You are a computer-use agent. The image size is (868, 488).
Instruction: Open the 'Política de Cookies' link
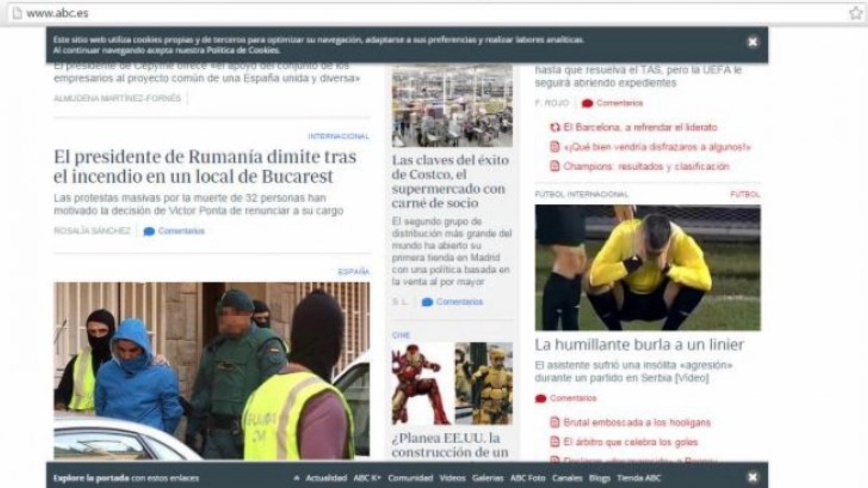pos(242,50)
